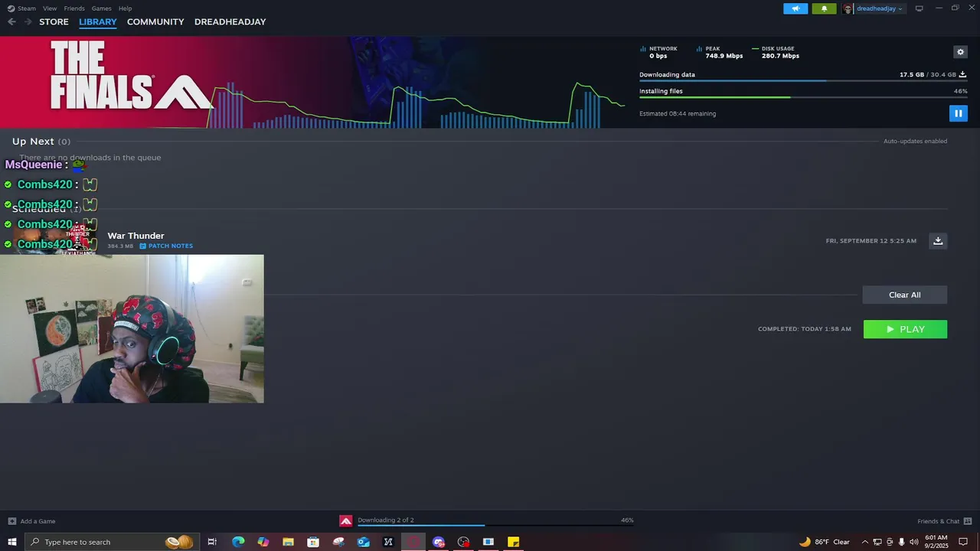This screenshot has width=980, height=551.
Task: Open Microsoft Edge from taskbar
Action: click(238, 542)
